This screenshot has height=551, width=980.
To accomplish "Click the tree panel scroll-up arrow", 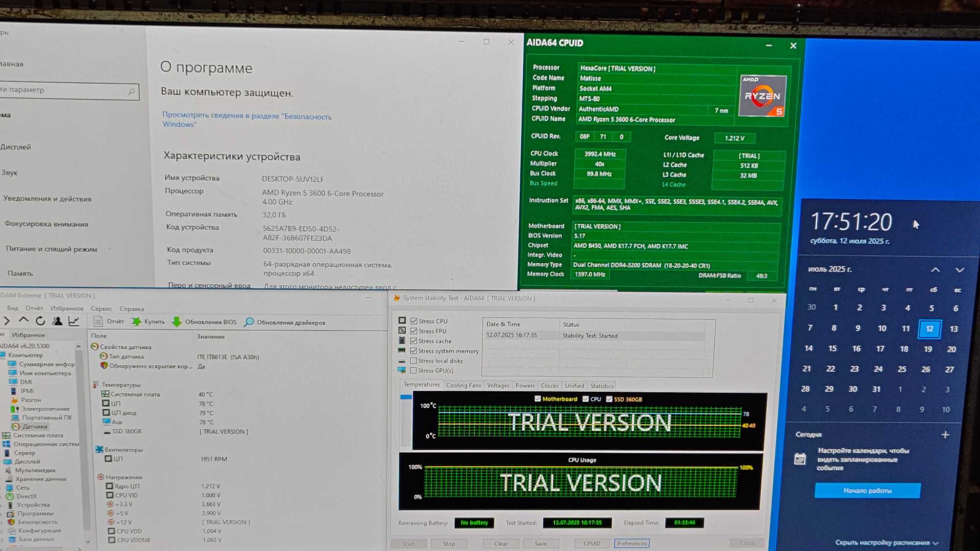I will [79, 346].
